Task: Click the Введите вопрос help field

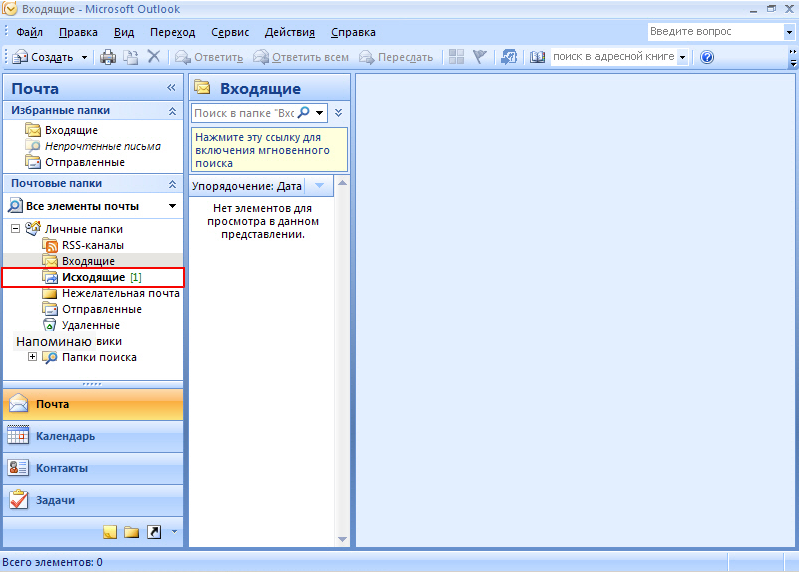Action: [x=716, y=32]
